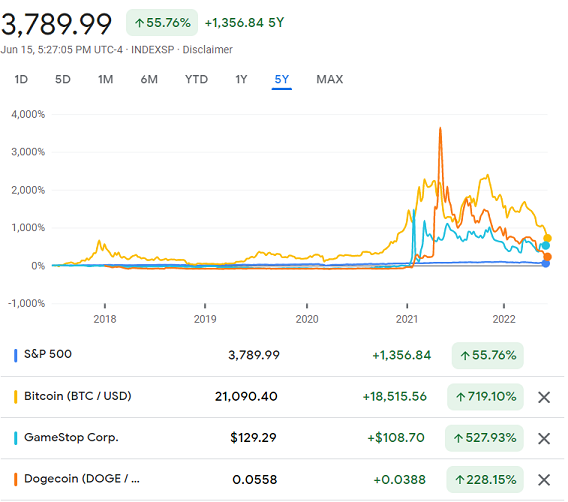Viewport: 568px width, 502px height.
Task: Select the 5Y time range tab
Action: click(x=282, y=79)
